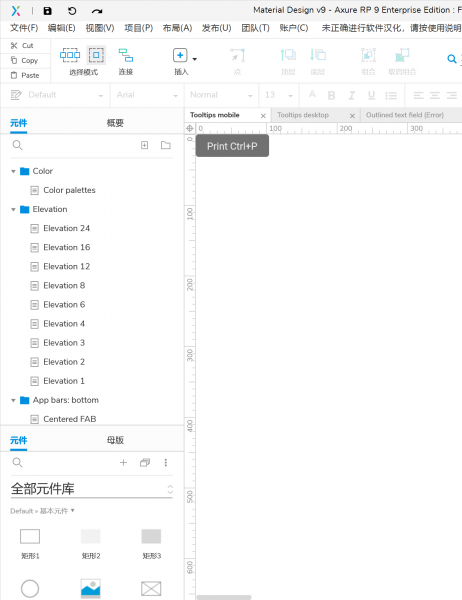Toggle Italic formatting

coord(351,95)
